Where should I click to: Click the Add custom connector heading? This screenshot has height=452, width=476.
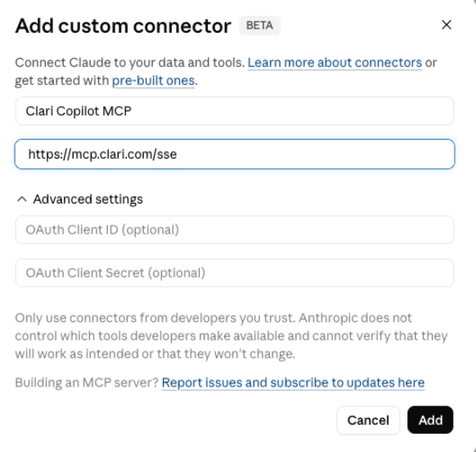click(x=123, y=26)
